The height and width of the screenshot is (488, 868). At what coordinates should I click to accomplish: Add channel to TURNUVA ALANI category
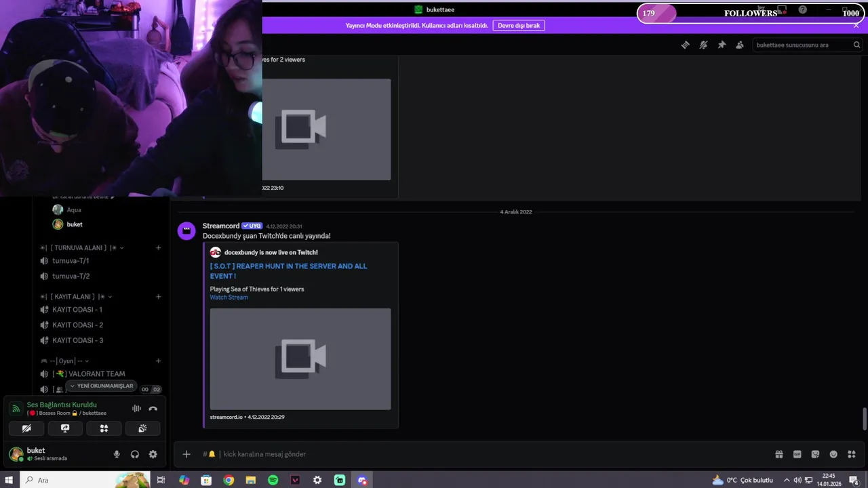(158, 248)
